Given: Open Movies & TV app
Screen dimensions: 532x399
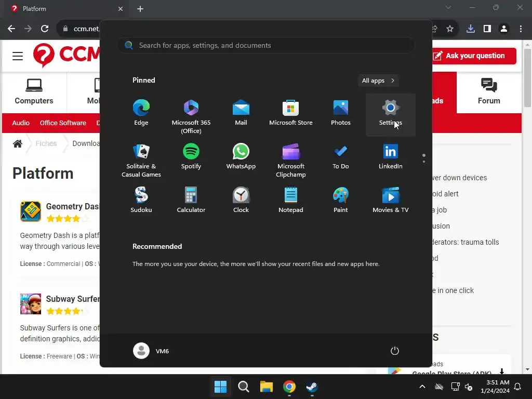Looking at the screenshot, I should [x=391, y=200].
